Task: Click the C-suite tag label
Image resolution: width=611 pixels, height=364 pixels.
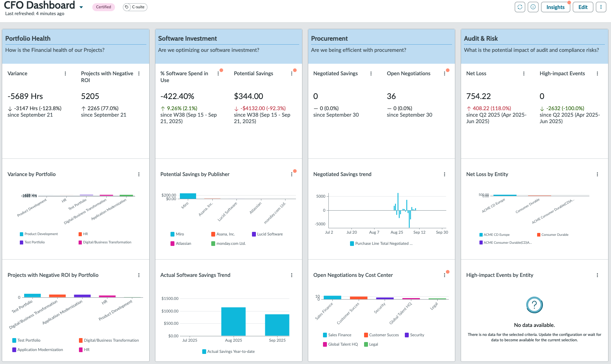Action: coord(138,7)
